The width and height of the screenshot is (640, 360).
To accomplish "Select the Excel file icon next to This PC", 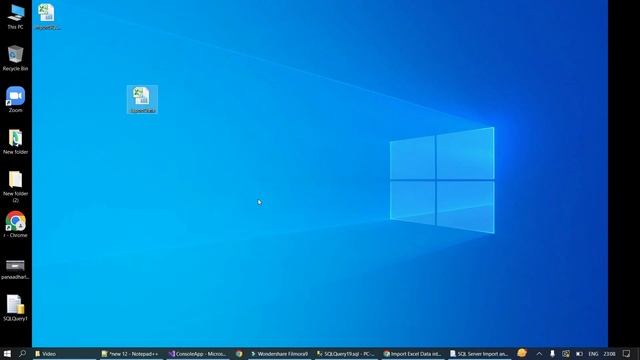I will 47,17.
